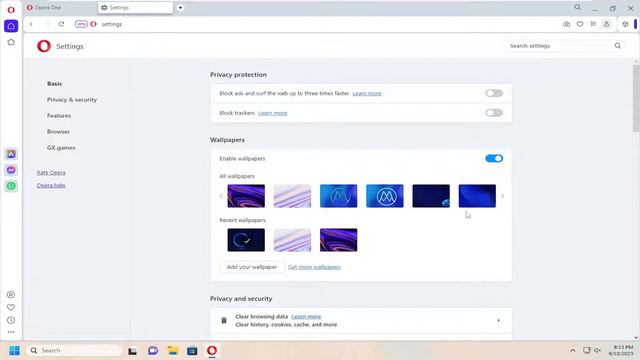
Task: Show next wallpapers with right arrow
Action: click(502, 196)
